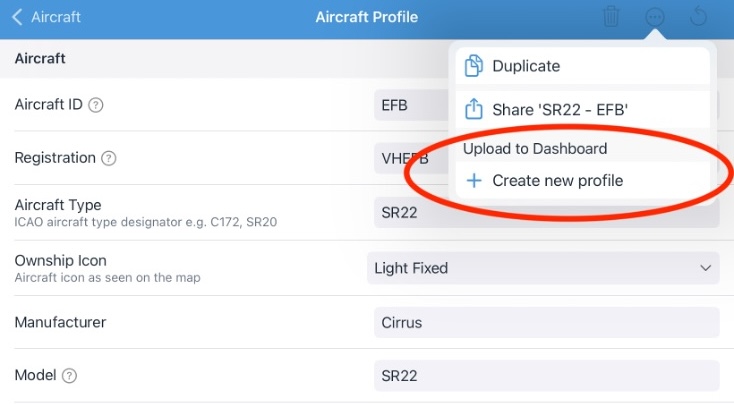The image size is (734, 404).
Task: Click the plus icon in popup menu
Action: coord(474,181)
